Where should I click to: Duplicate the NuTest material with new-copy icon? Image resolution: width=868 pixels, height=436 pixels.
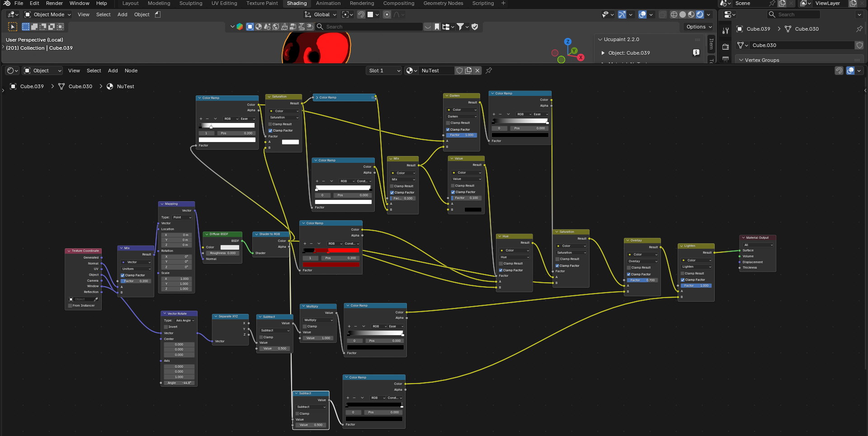point(468,71)
